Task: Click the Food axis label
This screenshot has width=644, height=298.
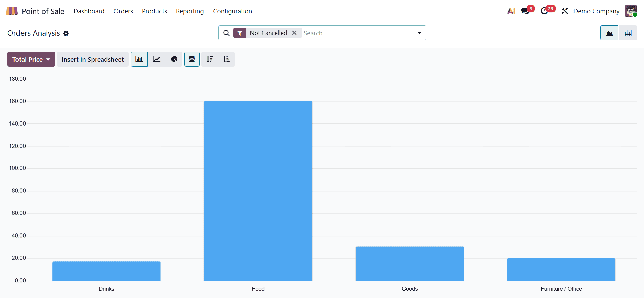Action: (258, 289)
